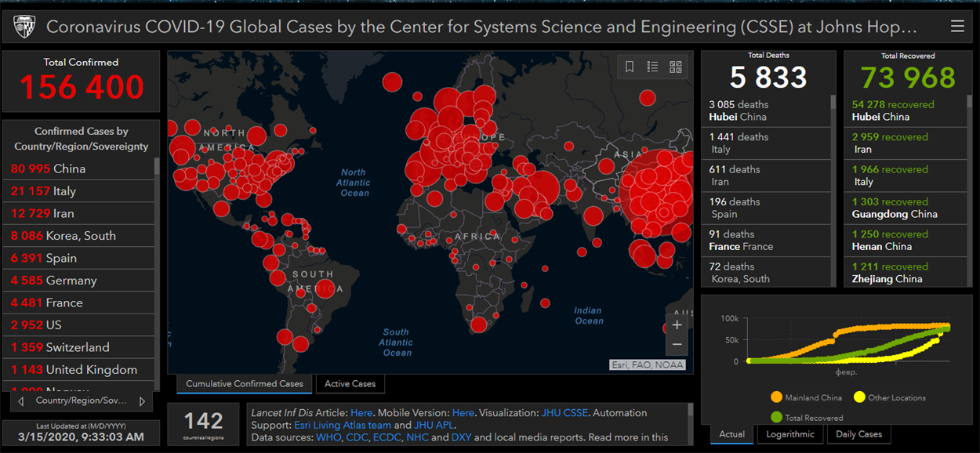Select Switzerland in confirmed cases list
This screenshot has height=453, width=980.
click(78, 347)
